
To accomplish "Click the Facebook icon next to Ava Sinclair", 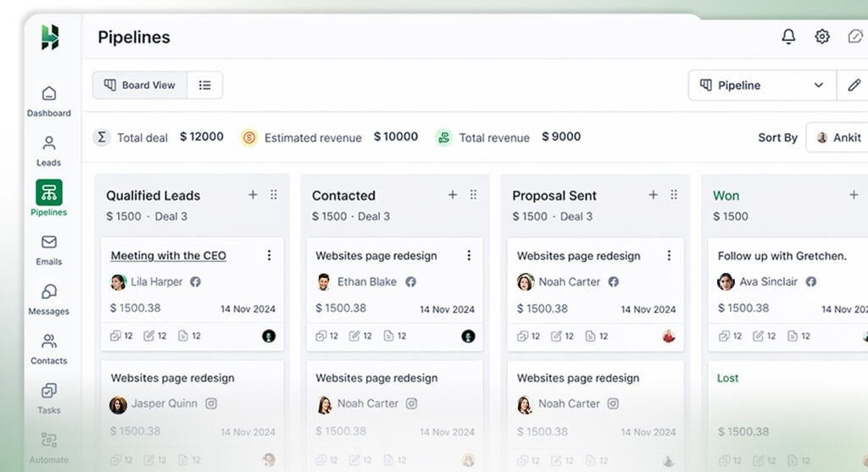I will (x=811, y=281).
